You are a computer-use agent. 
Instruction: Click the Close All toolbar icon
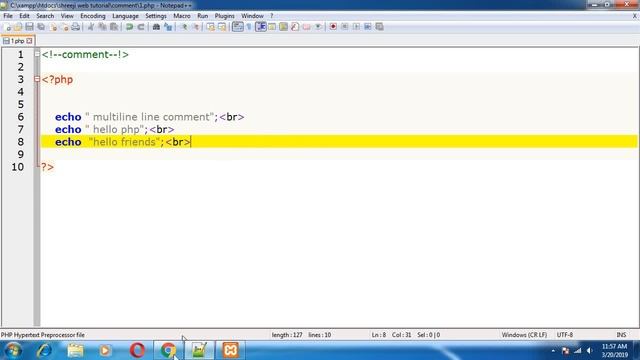coord(64,27)
